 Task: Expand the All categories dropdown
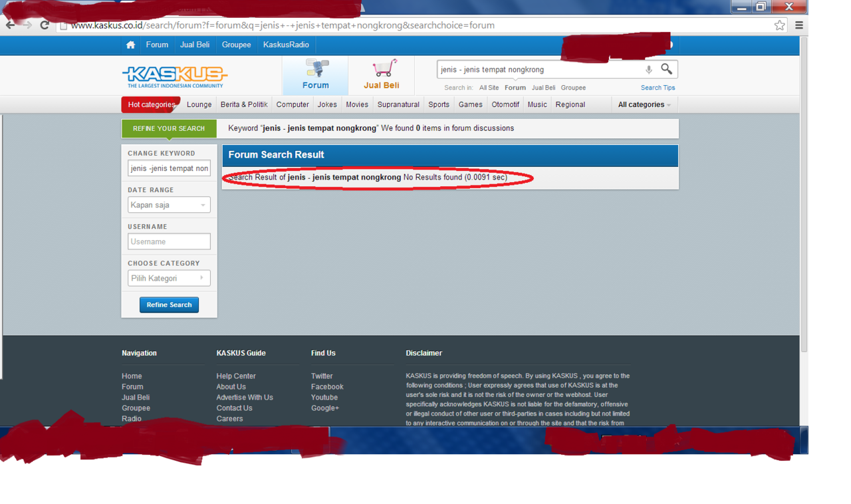click(x=644, y=104)
